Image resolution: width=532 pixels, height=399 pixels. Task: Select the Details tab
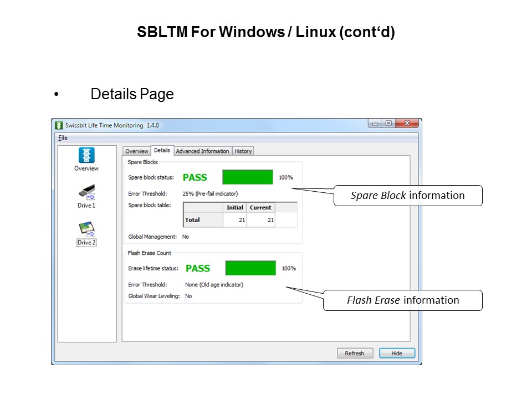(x=162, y=150)
